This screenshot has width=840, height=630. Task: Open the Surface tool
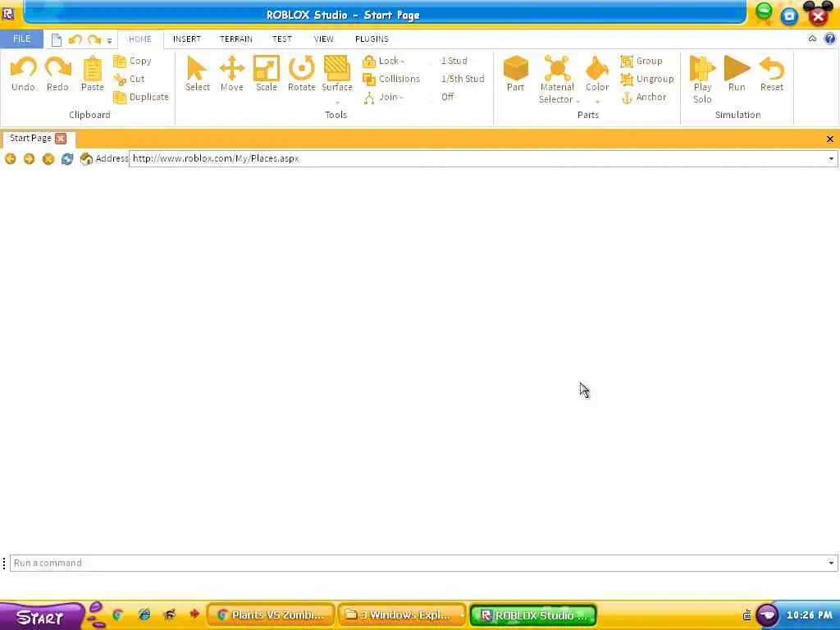pyautogui.click(x=337, y=80)
